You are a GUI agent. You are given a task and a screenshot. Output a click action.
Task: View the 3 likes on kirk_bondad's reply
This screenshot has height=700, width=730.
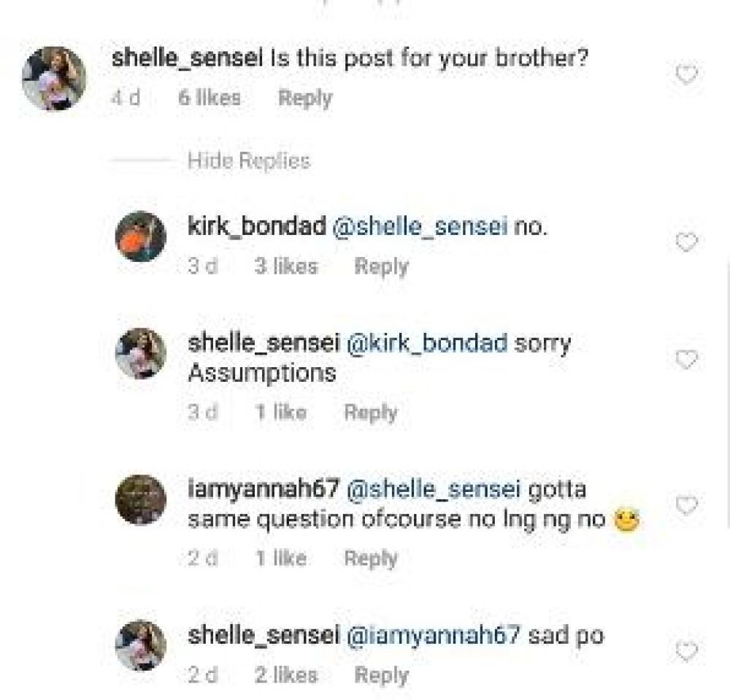tap(285, 266)
